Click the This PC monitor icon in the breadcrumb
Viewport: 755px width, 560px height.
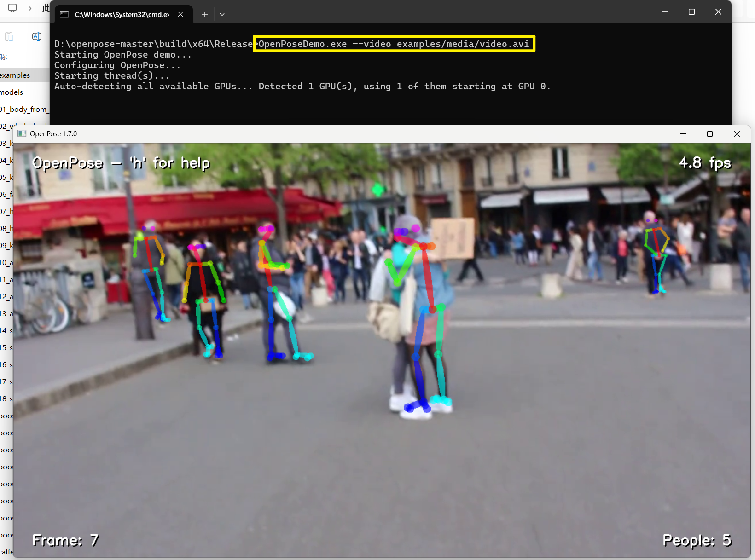[12, 8]
